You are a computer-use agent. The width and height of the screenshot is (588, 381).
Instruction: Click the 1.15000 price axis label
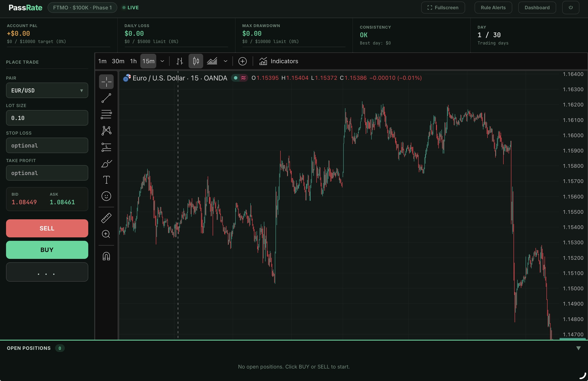coord(573,288)
